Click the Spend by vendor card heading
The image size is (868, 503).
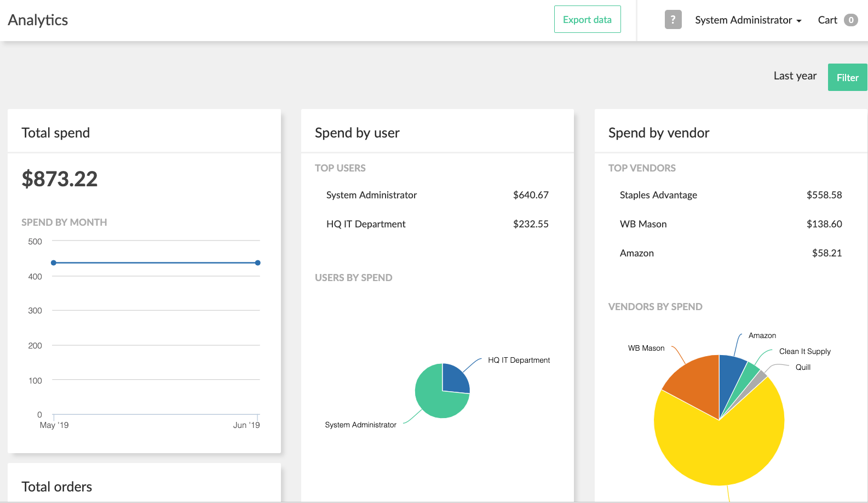pos(659,133)
